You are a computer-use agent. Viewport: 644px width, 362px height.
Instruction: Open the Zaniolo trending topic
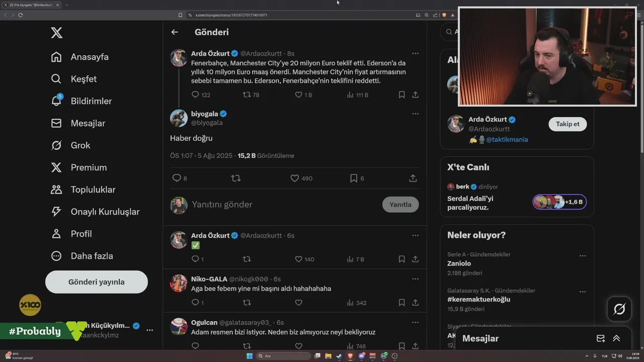coord(459,263)
